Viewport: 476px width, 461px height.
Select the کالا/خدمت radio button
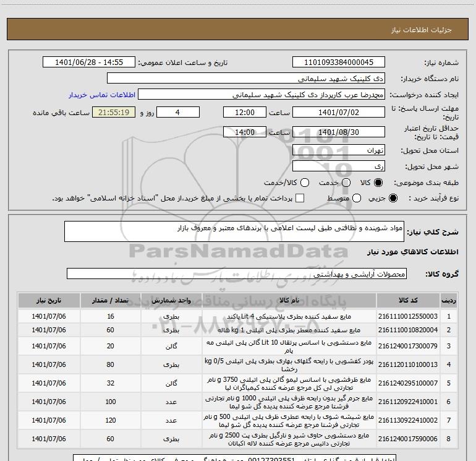[305, 183]
